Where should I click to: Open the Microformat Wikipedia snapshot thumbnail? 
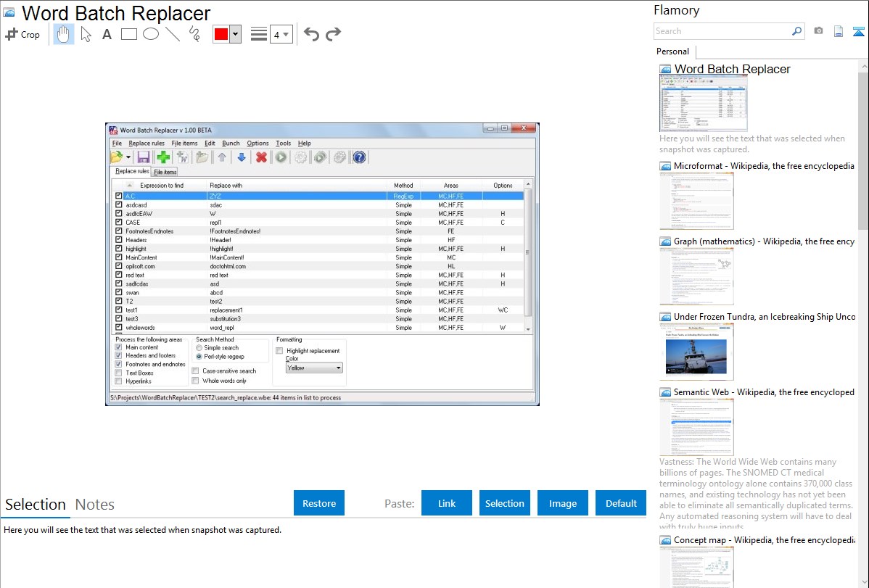(x=696, y=201)
